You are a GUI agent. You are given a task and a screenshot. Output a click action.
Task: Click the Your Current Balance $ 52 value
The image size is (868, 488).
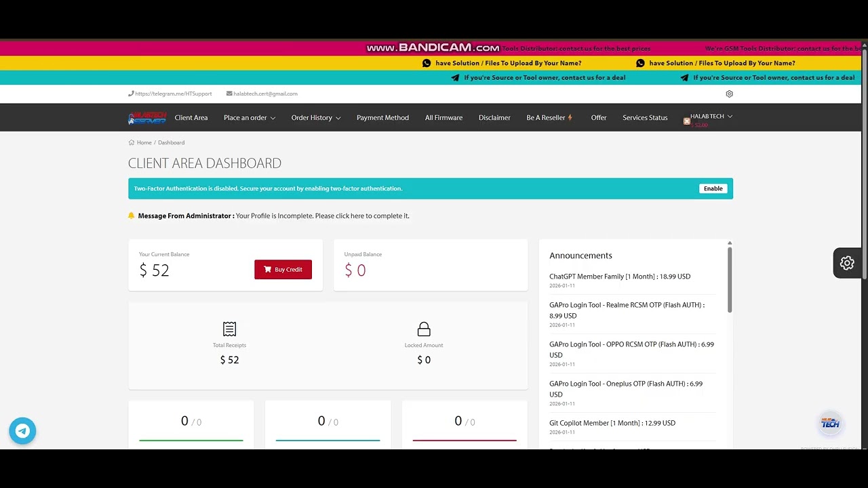tap(154, 270)
